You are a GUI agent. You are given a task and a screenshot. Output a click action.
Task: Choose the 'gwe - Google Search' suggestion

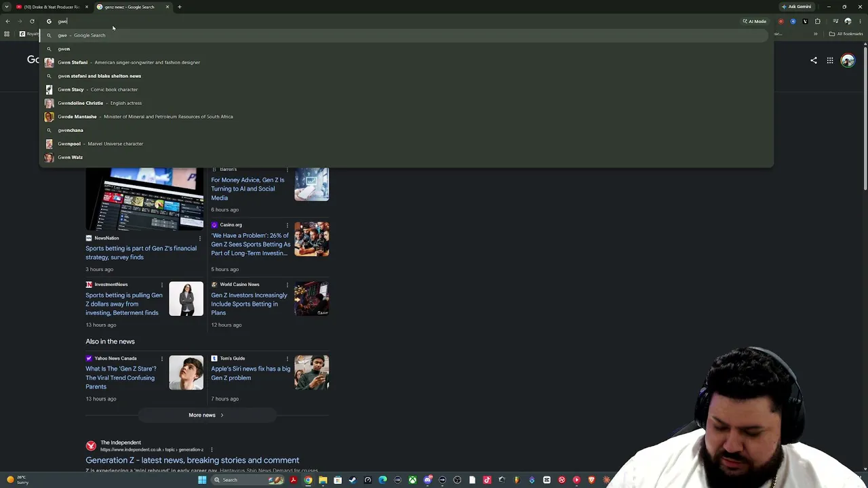pos(406,35)
